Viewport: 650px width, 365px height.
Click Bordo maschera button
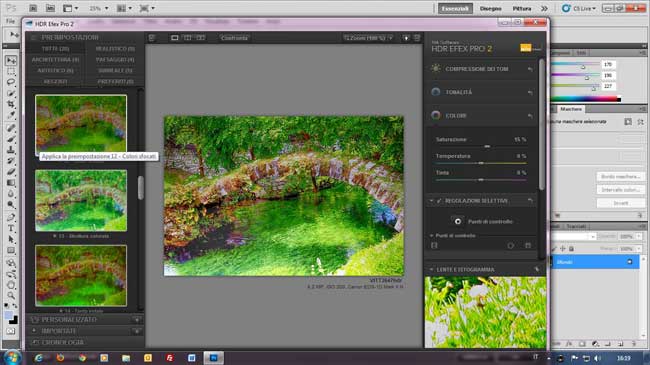click(621, 177)
